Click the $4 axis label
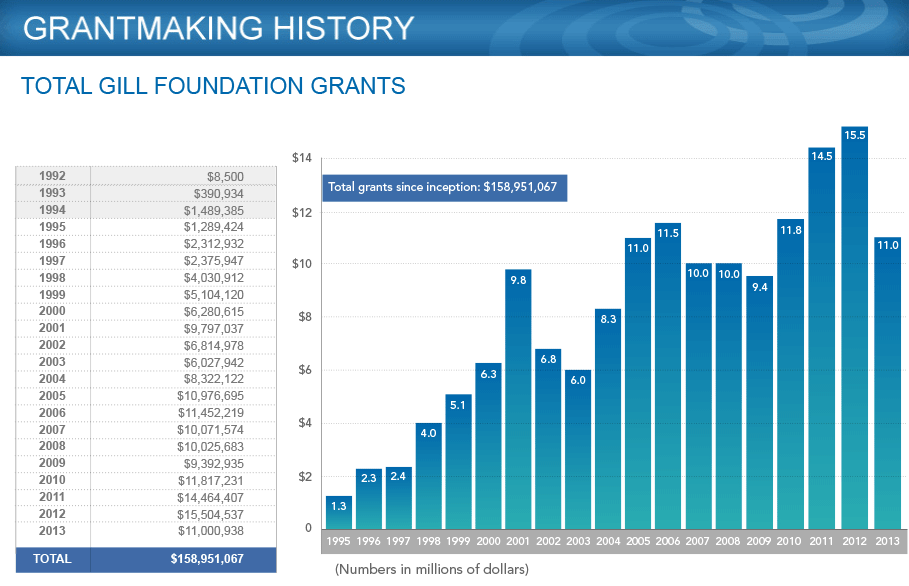This screenshot has width=909, height=586. pyautogui.click(x=305, y=423)
